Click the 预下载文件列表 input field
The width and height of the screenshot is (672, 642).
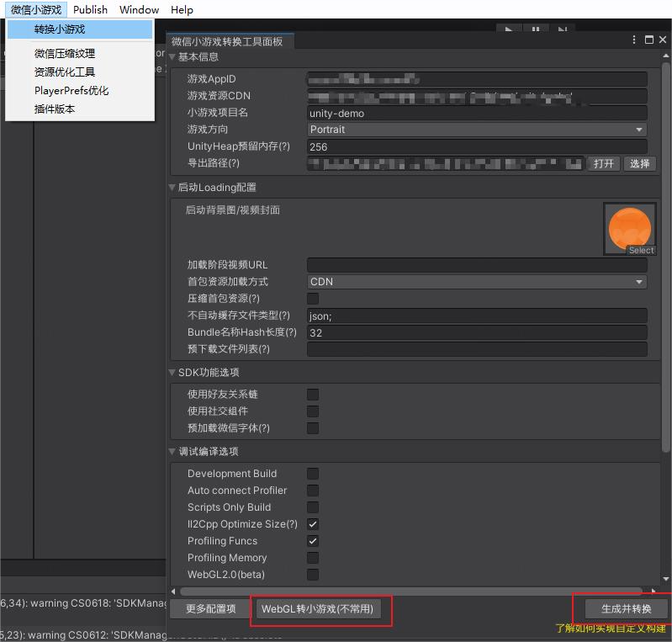click(477, 349)
